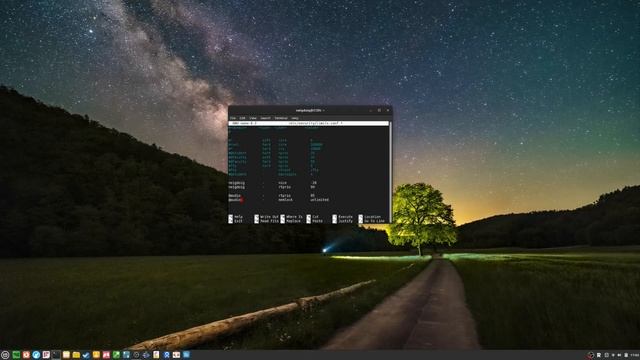Viewport: 640px width, 360px height.
Task: Open the File menu in terminal
Action: (233, 118)
